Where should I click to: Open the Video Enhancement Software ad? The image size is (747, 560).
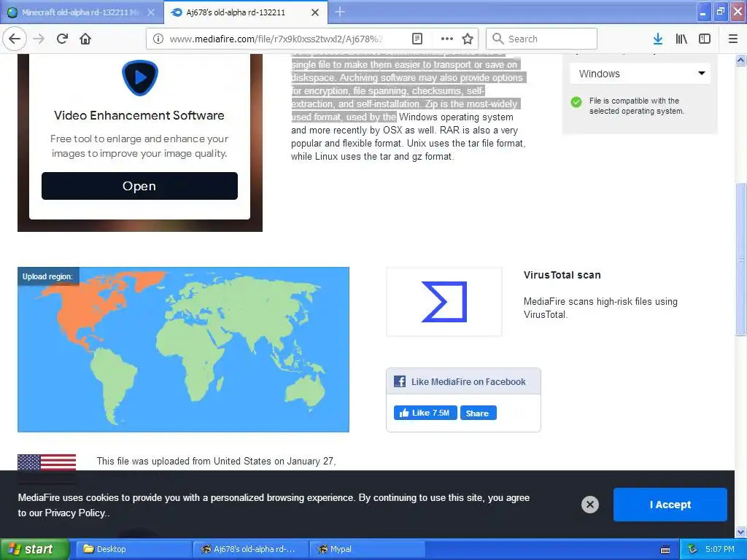pyautogui.click(x=139, y=186)
